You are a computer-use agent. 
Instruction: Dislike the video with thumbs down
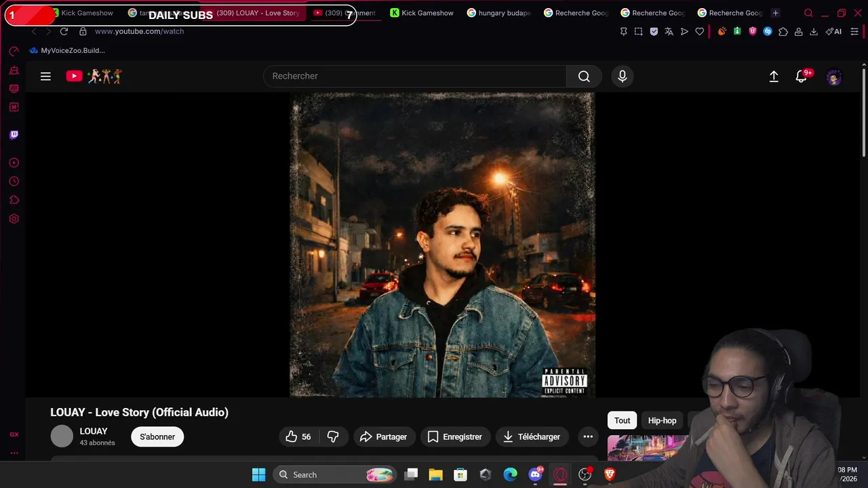pos(333,437)
